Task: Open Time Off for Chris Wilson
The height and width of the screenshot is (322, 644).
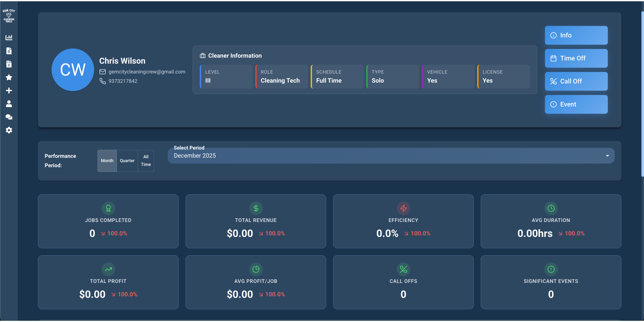Action: pos(576,58)
